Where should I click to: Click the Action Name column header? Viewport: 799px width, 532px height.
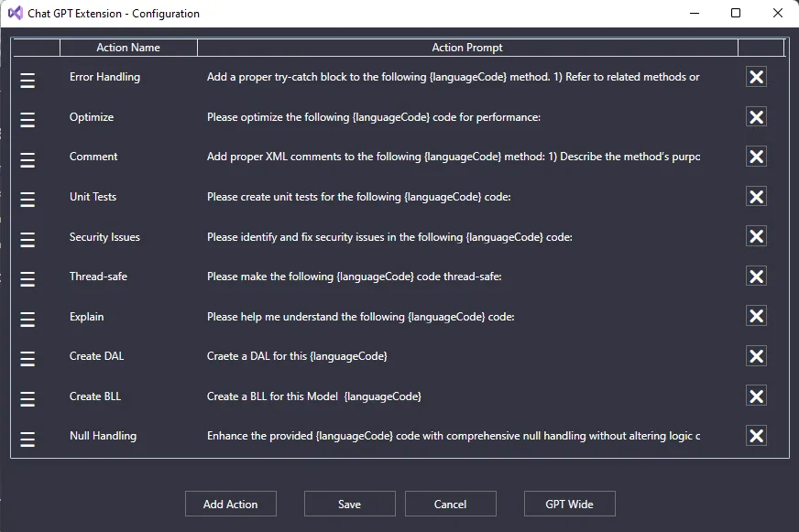click(x=128, y=48)
